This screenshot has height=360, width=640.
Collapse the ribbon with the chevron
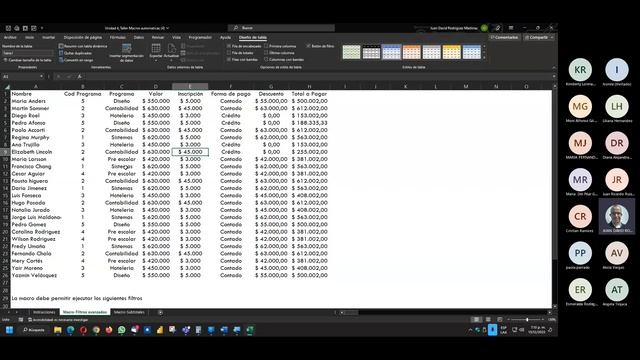[x=554, y=67]
